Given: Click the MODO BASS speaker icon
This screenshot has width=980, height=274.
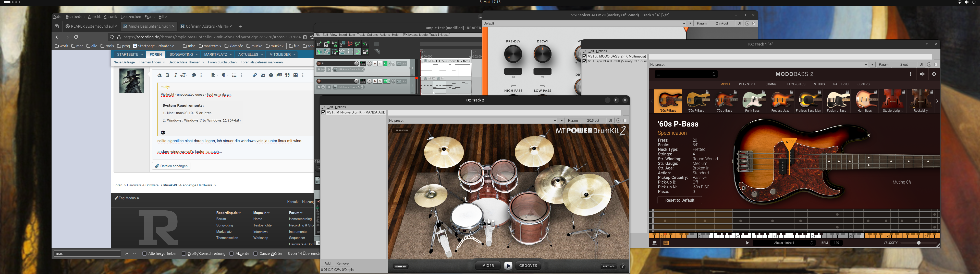Looking at the screenshot, I should (x=922, y=74).
